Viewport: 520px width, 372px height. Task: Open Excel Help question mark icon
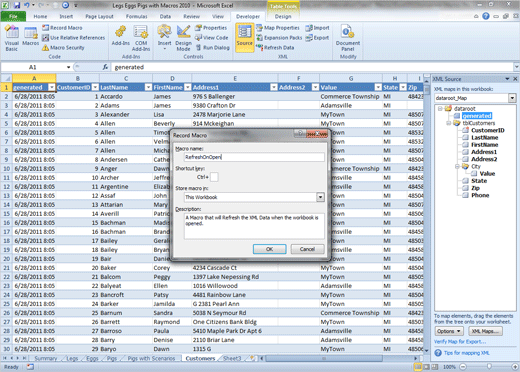(x=486, y=16)
